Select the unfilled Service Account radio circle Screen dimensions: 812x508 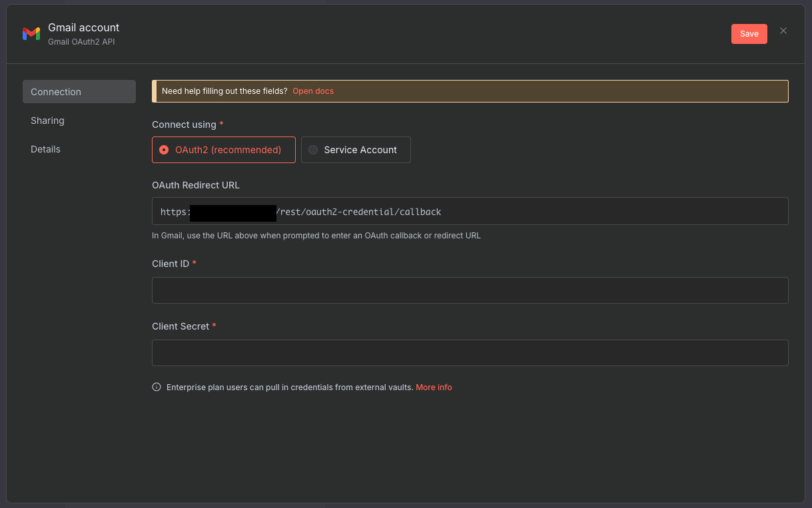312,150
